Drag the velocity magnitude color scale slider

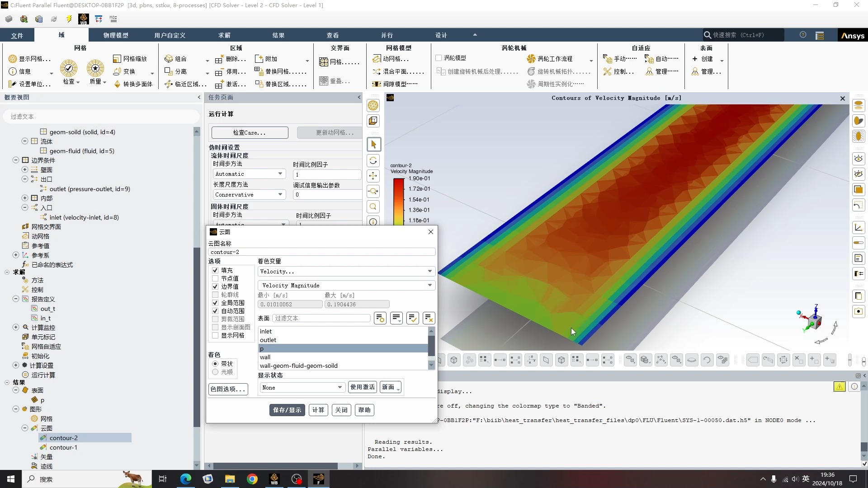(398, 200)
